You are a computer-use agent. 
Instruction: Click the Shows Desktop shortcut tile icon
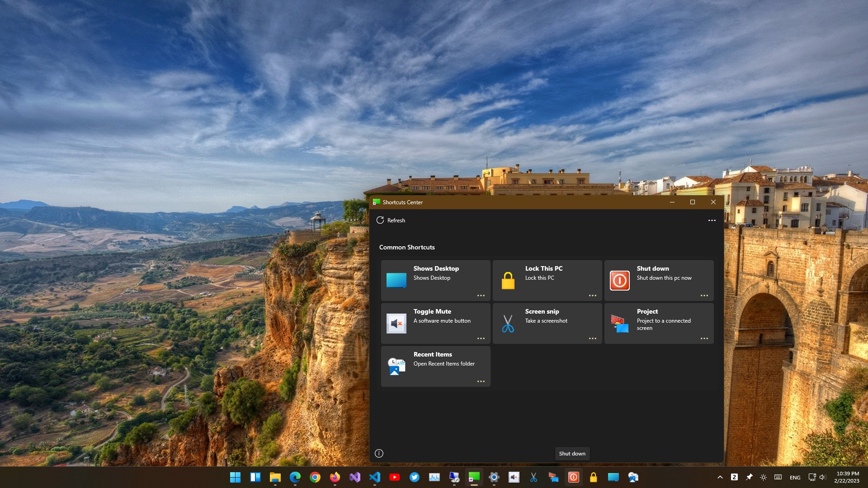(396, 280)
